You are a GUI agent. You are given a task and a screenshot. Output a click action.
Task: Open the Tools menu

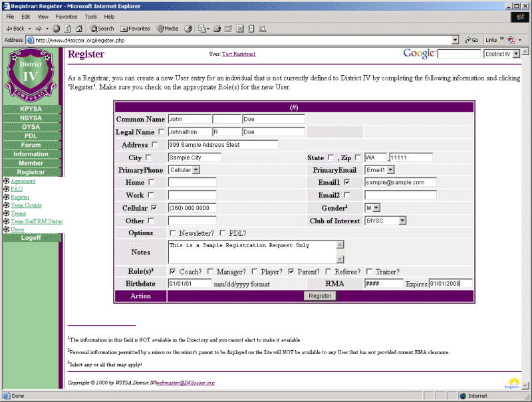[91, 16]
